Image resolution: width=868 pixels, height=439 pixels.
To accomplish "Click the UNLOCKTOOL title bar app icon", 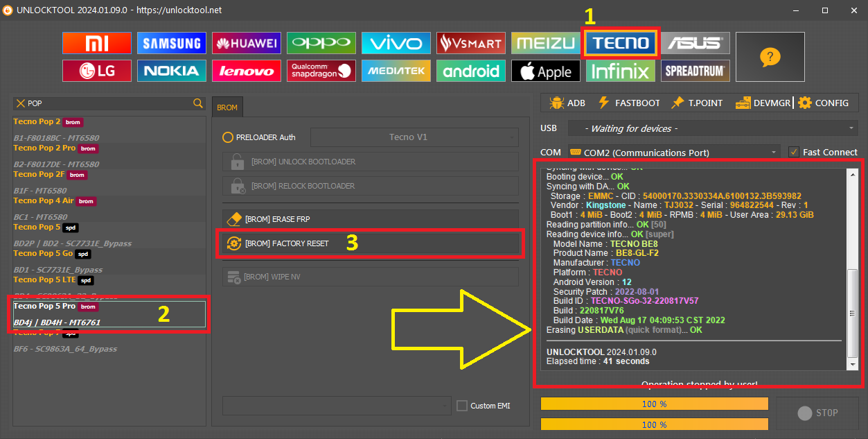I will pyautogui.click(x=9, y=10).
